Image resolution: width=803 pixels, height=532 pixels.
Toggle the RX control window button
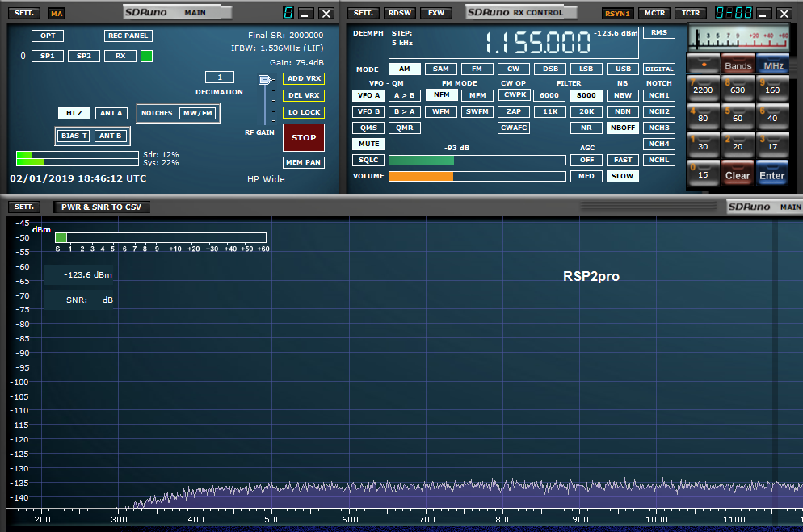tap(120, 56)
